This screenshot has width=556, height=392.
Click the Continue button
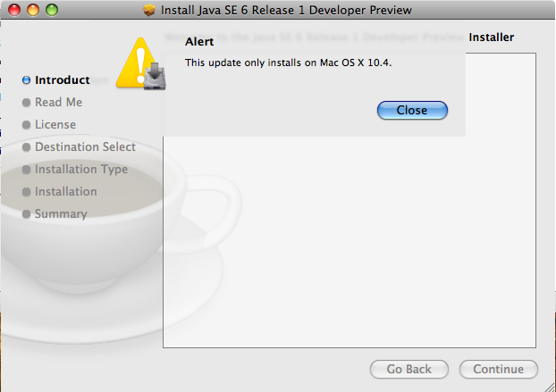[x=498, y=369]
